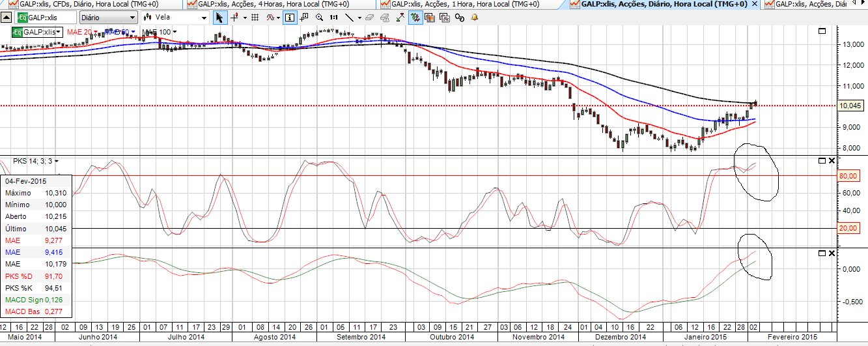Click the zoom magnifier icon
The width and height of the screenshot is (868, 346).
[318, 18]
